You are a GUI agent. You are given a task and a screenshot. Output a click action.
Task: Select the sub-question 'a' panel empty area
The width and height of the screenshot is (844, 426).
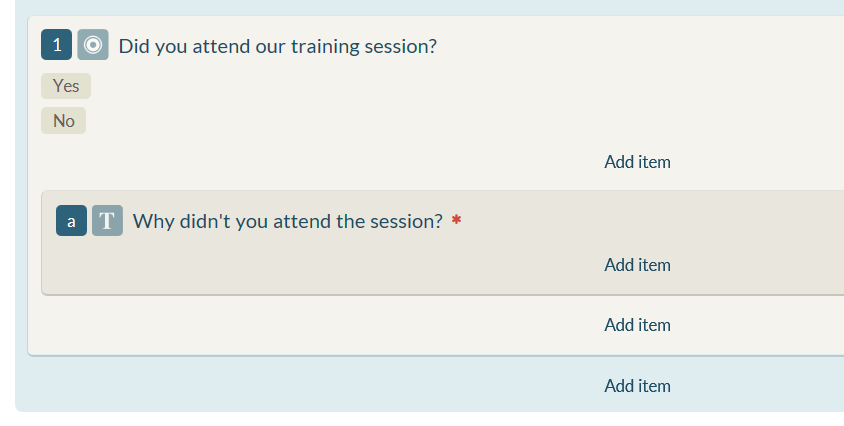coord(323,265)
